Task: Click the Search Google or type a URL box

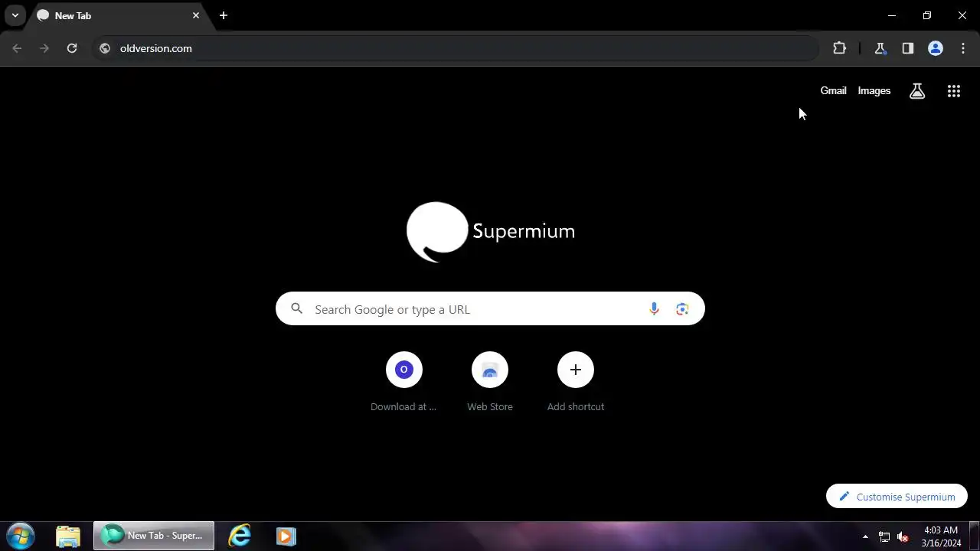Action: coord(490,309)
